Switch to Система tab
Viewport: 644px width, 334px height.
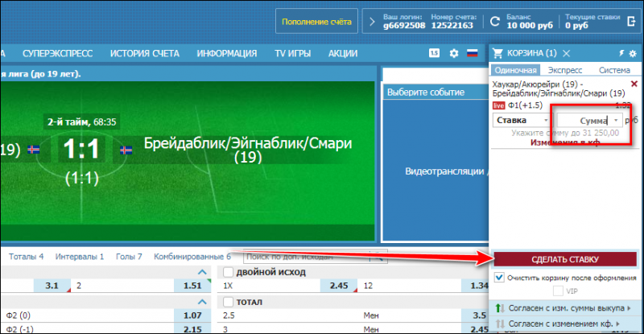click(614, 70)
